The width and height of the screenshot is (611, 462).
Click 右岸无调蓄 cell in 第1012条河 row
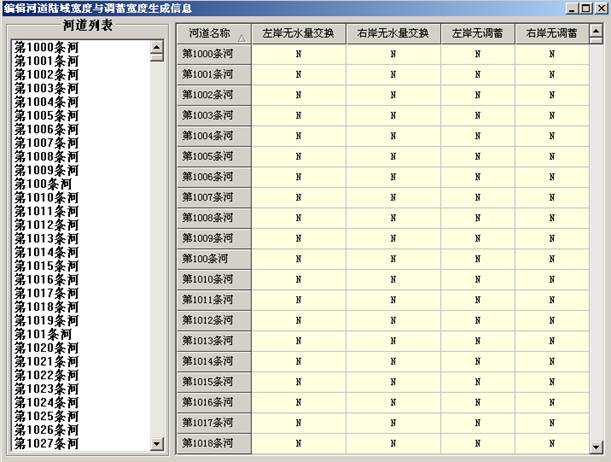pyautogui.click(x=551, y=320)
